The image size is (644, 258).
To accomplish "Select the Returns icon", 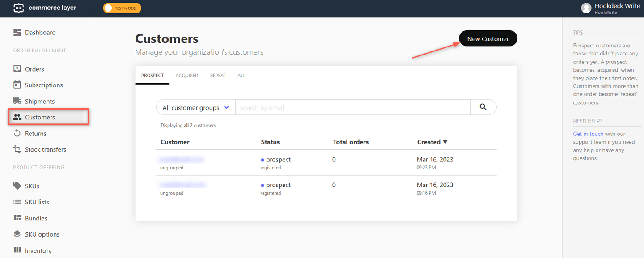I will (17, 133).
